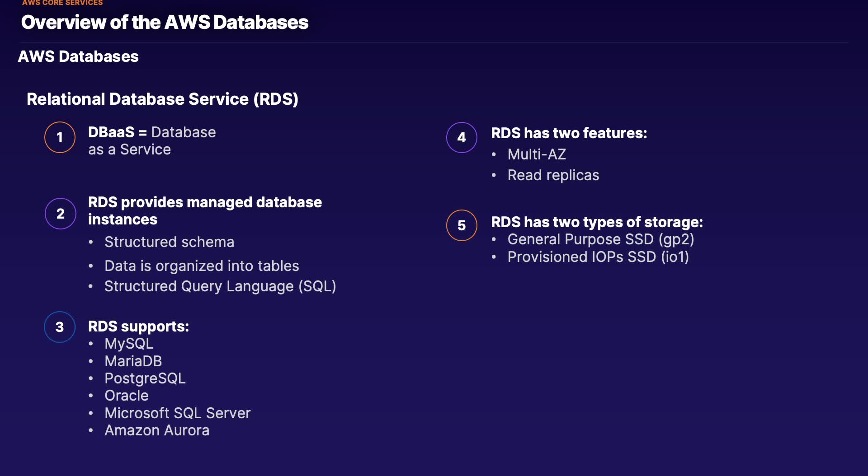Select General Purpose SSD (gp2) bullet
The image size is (868, 476).
pyautogui.click(x=600, y=239)
